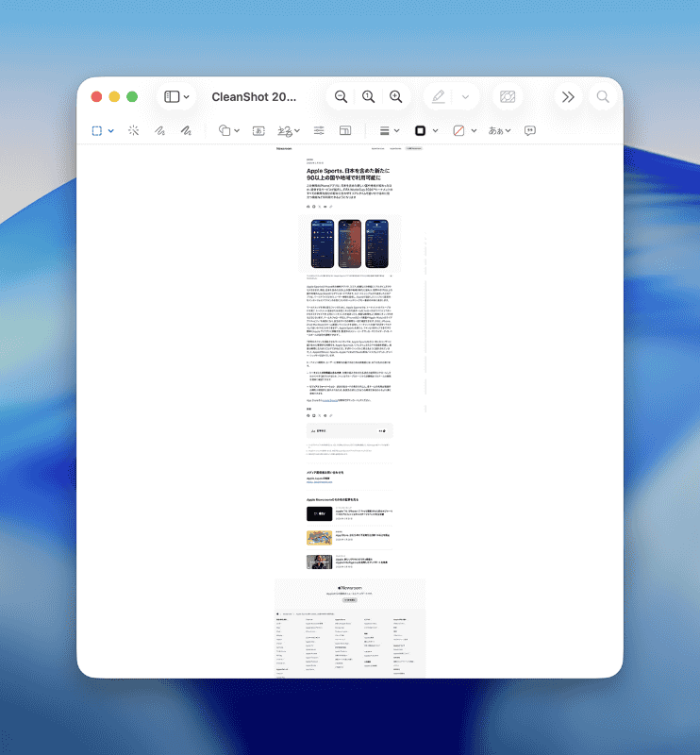Click the black Apple TV related article thumbnail

click(x=319, y=513)
